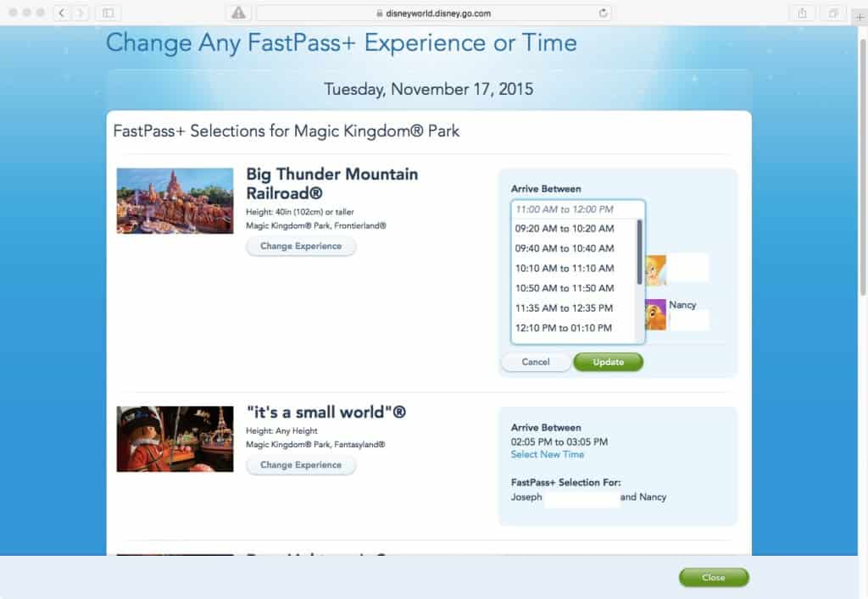Change Experience for "it's a small world"

click(x=301, y=465)
